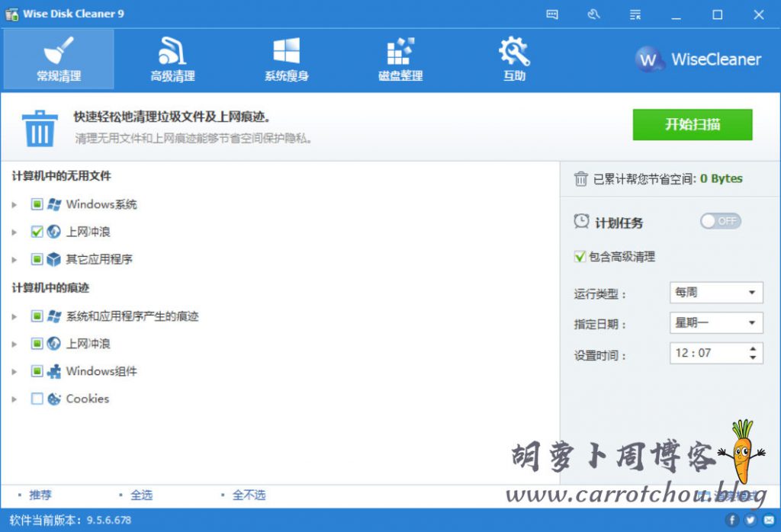
Task: Click the email icon in status bar
Action: click(x=769, y=521)
